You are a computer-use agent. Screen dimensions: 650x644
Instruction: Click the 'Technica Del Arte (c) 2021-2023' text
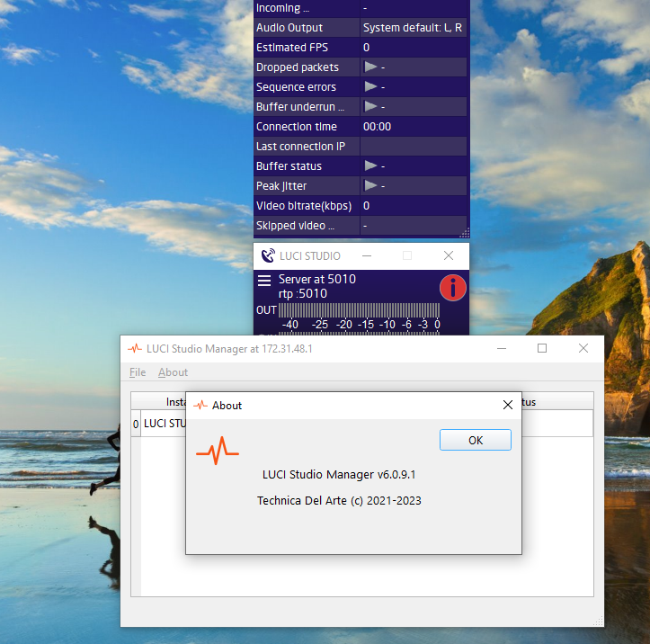tap(339, 500)
